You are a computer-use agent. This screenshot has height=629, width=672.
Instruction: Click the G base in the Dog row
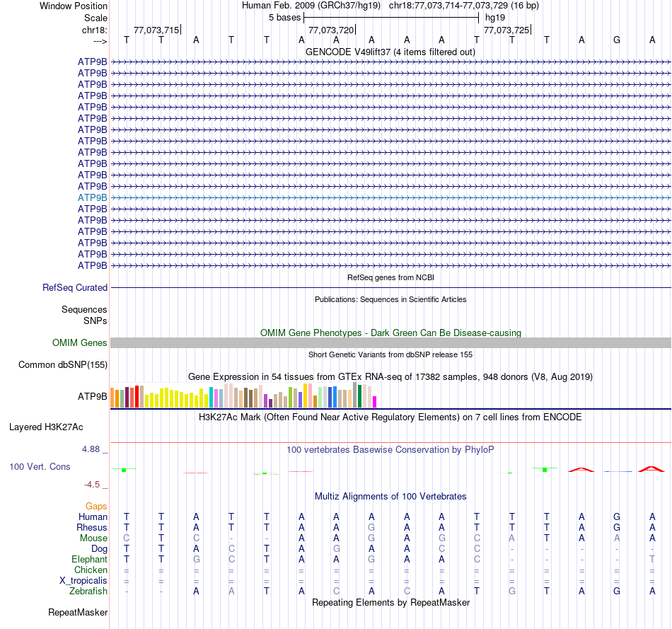[337, 549]
